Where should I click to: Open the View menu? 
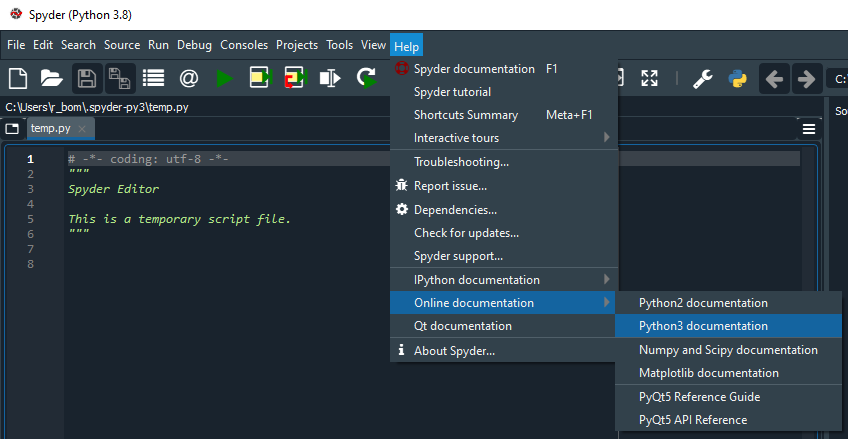point(373,45)
